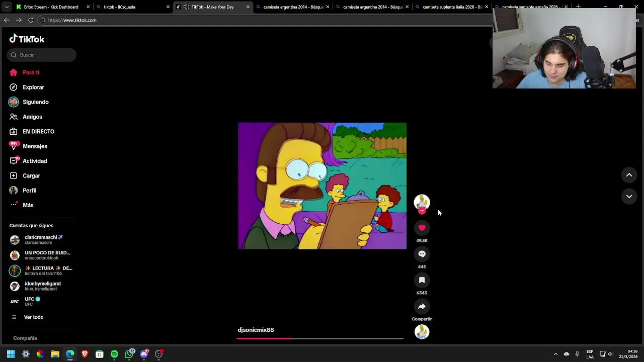The image size is (644, 362).
Task: Open the djsonicmix88 creator link
Action: click(x=256, y=330)
